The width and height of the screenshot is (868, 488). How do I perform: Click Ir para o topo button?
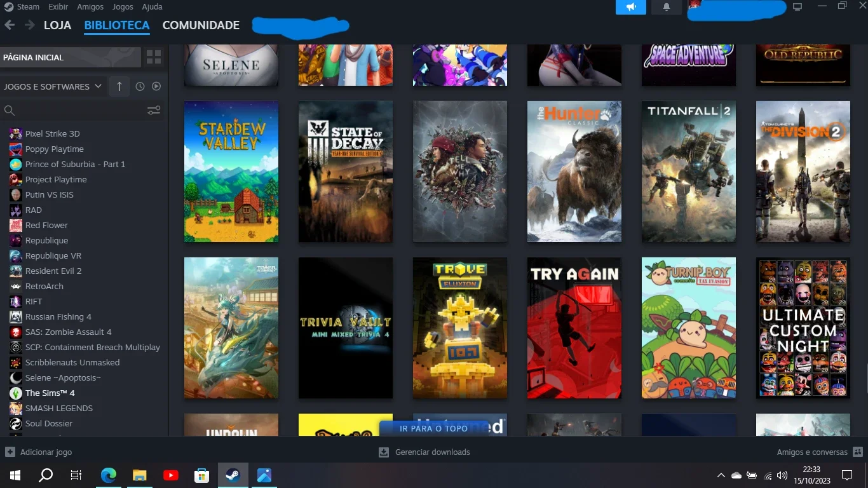(x=433, y=428)
